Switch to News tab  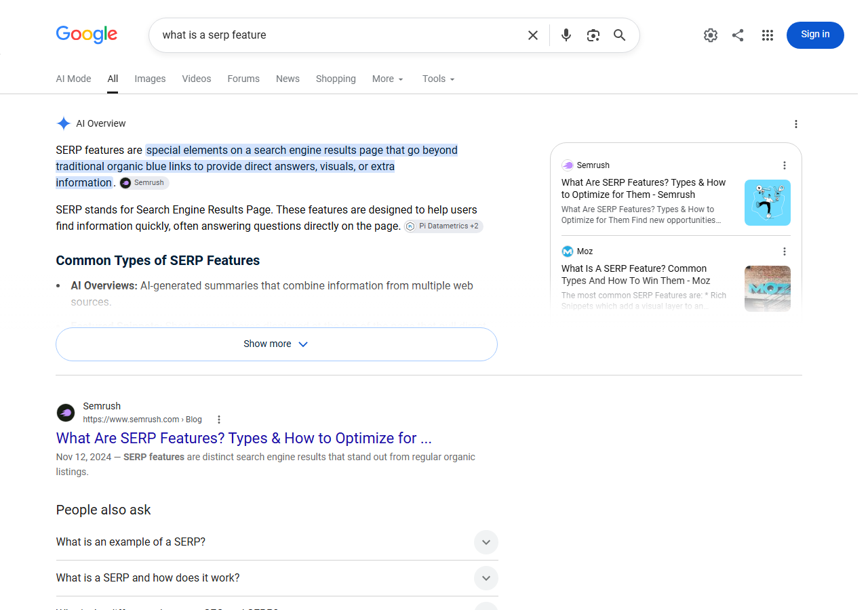288,79
